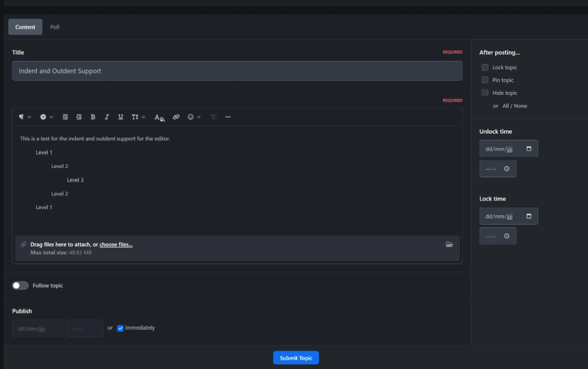
Task: Enable the Pin topic checkbox
Action: click(x=485, y=80)
